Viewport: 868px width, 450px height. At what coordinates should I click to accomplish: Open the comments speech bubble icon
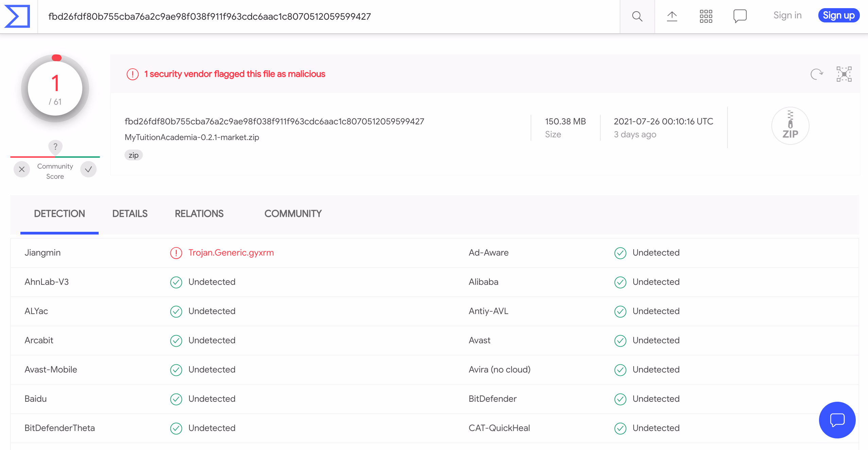coord(740,16)
